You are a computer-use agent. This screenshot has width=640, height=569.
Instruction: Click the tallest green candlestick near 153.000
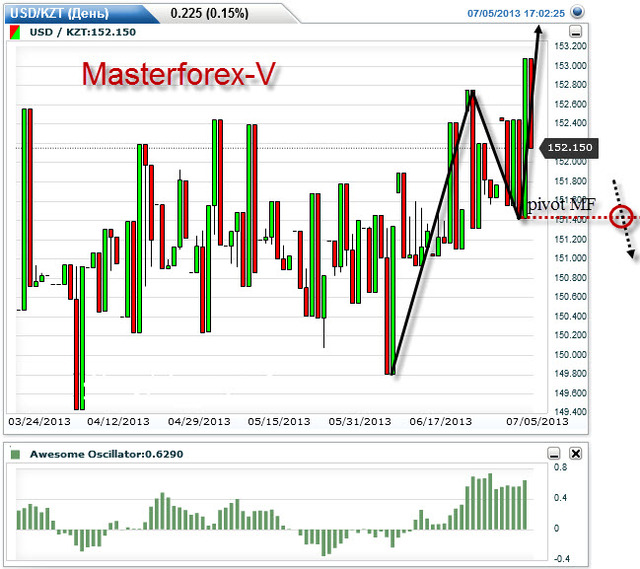[x=525, y=138]
